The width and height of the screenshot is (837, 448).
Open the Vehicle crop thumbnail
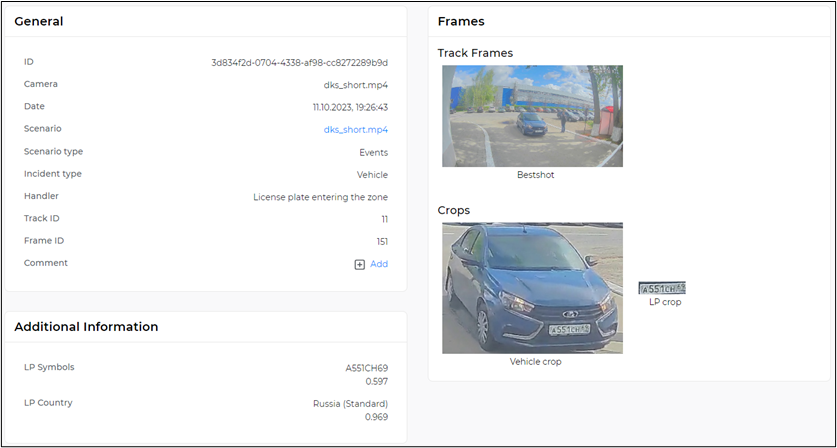point(532,288)
